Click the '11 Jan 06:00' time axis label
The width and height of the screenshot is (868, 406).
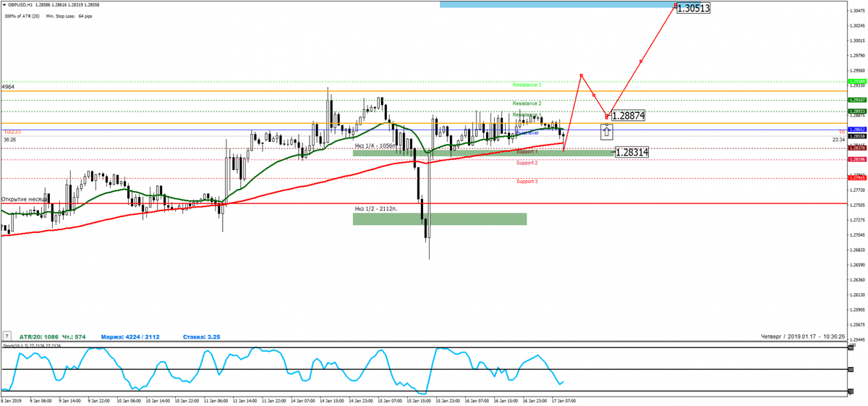tap(215, 399)
